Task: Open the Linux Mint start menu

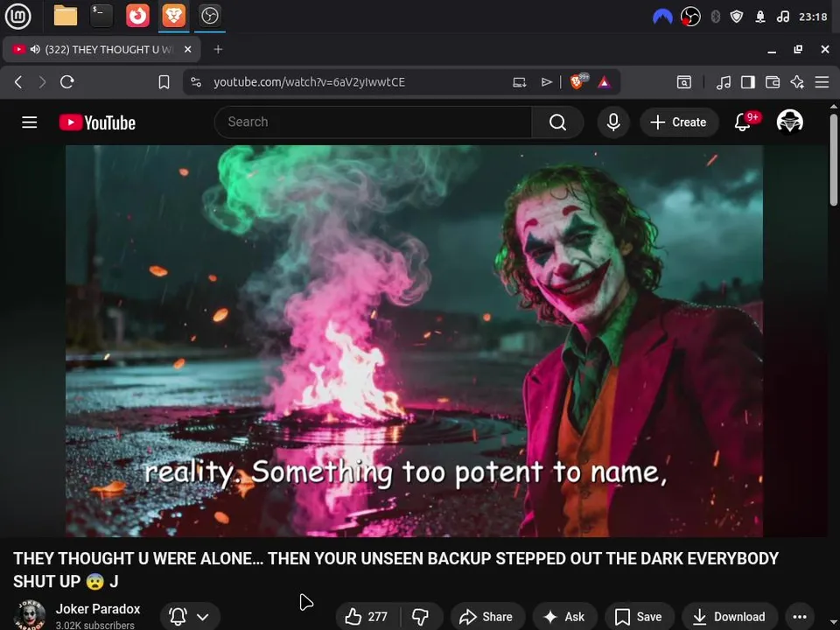Action: click(17, 16)
